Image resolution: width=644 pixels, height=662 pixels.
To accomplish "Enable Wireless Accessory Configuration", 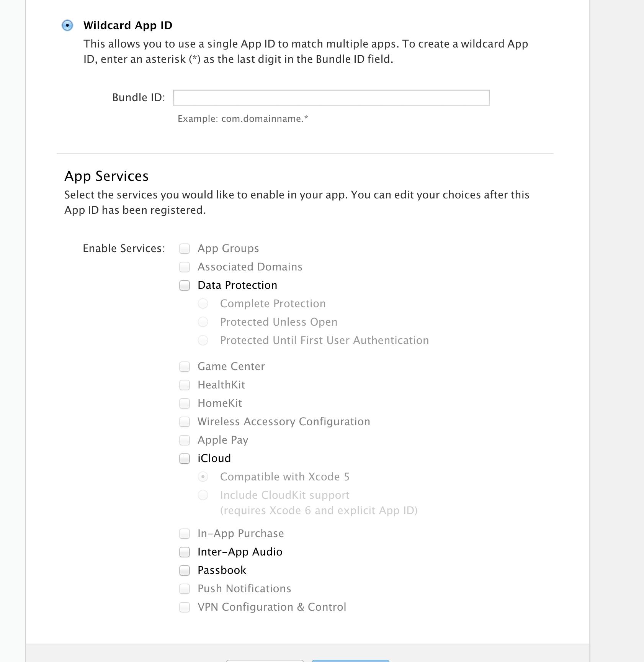I will click(x=185, y=422).
